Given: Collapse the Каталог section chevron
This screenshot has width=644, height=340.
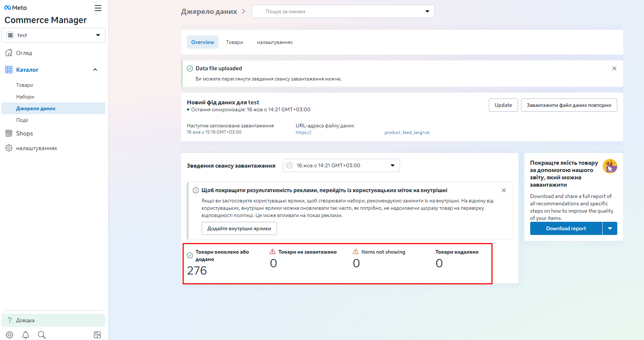Looking at the screenshot, I should click(95, 70).
